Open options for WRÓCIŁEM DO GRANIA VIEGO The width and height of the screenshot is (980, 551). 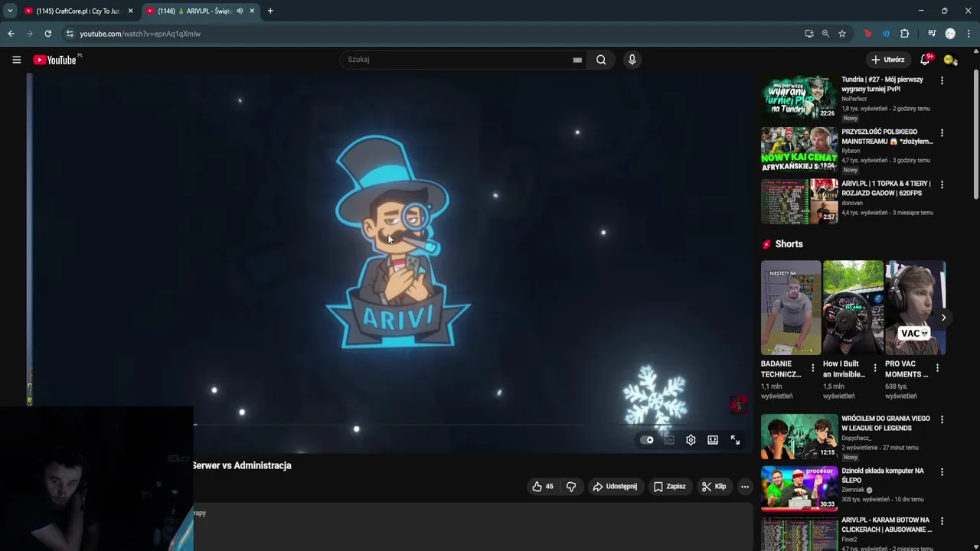tap(942, 419)
